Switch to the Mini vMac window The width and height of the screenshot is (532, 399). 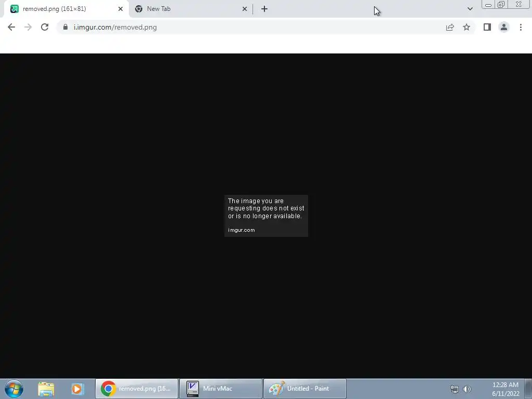point(221,389)
